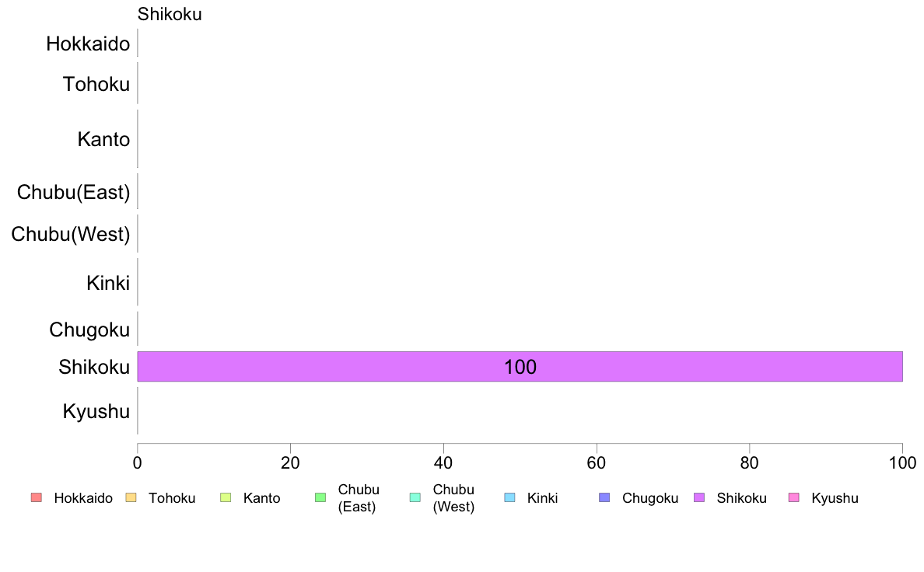Select the purple Shikoku bar labeled 100
This screenshot has height=572, width=924.
(520, 366)
